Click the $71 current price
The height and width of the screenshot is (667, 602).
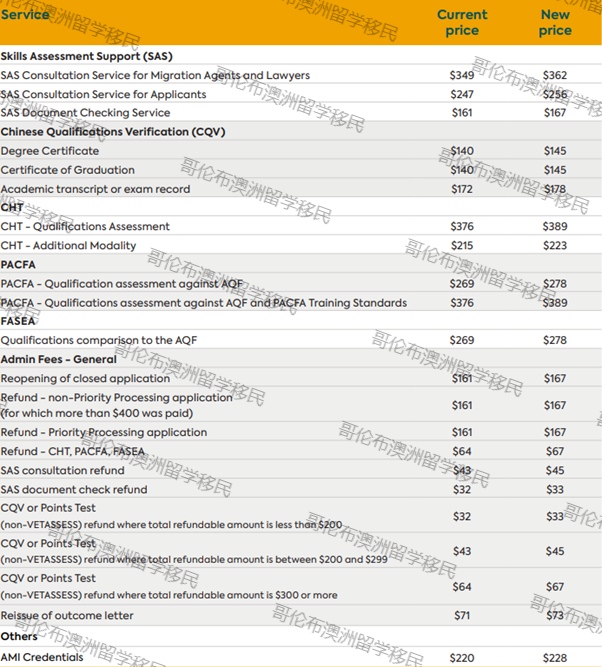coord(462,616)
